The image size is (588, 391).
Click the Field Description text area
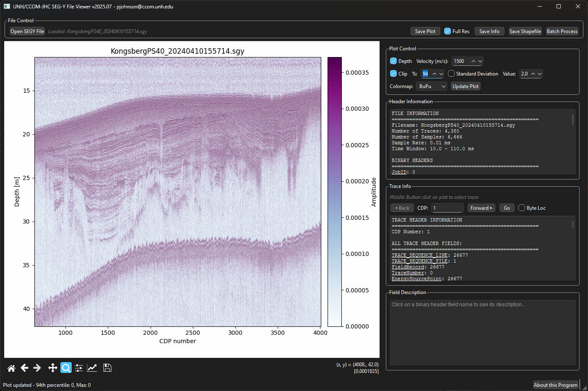pos(482,332)
